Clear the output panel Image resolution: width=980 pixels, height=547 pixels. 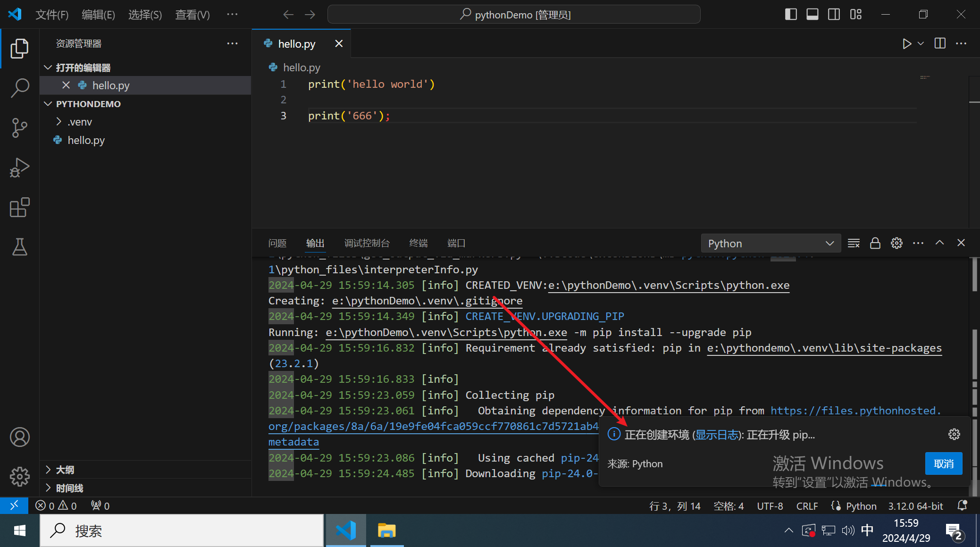coord(854,243)
